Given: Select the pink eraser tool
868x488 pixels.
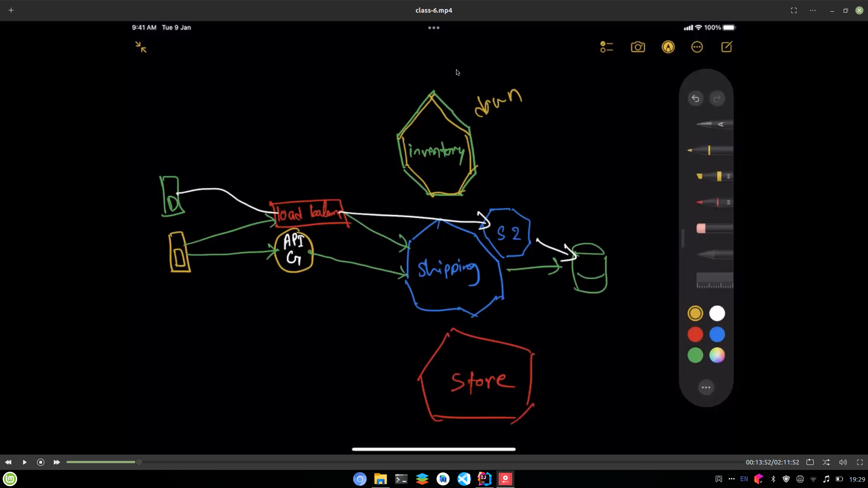Looking at the screenshot, I should pos(715,228).
